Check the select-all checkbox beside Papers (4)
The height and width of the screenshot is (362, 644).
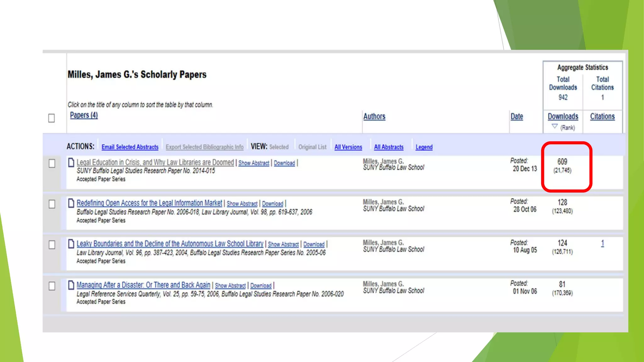(x=52, y=118)
